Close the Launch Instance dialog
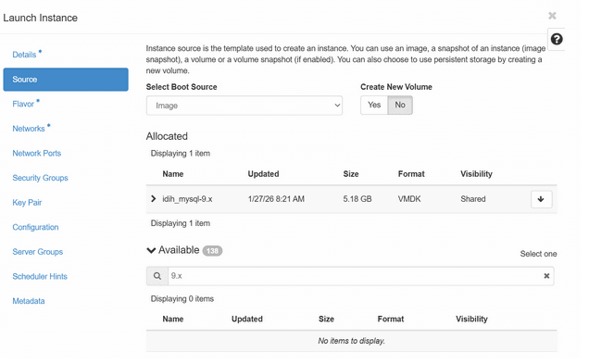Screen dimensions: 589x364 [552, 16]
